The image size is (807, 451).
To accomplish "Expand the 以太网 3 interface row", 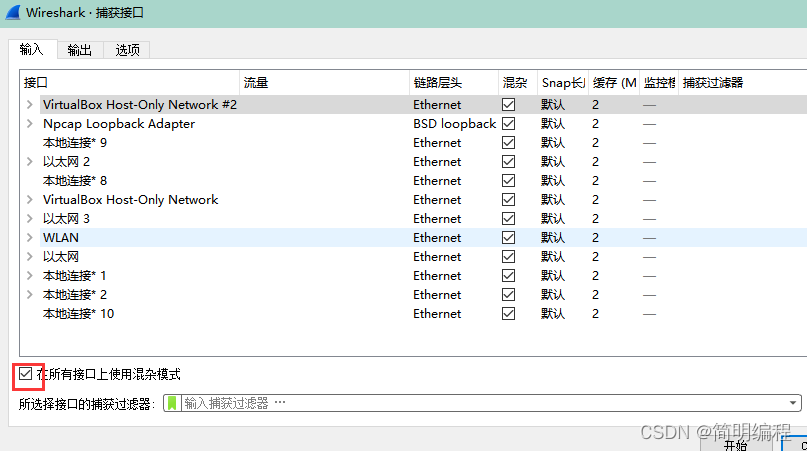I will click(30, 218).
